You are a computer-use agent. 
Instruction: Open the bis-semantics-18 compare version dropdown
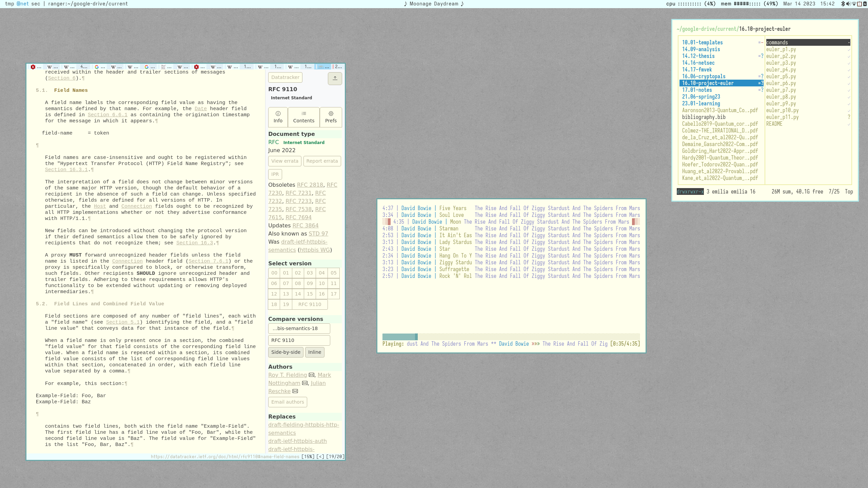[x=299, y=328]
